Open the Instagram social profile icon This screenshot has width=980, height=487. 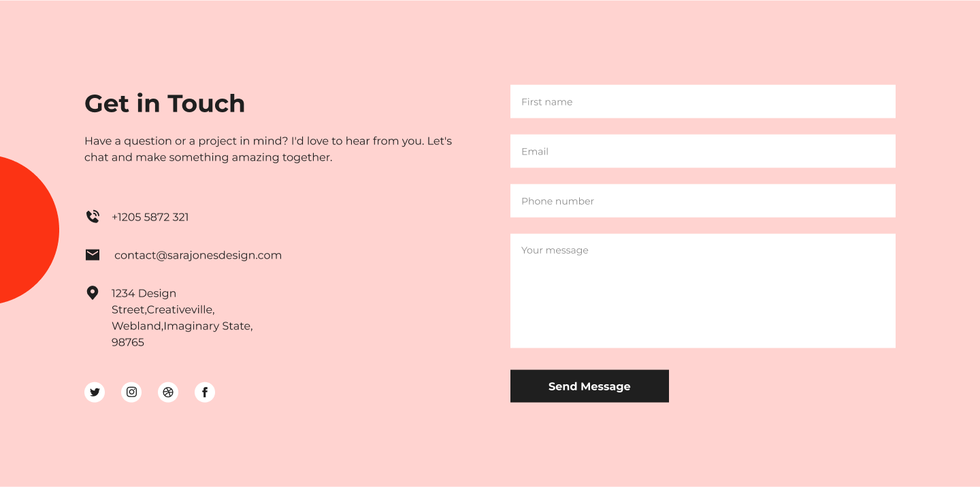(x=131, y=392)
